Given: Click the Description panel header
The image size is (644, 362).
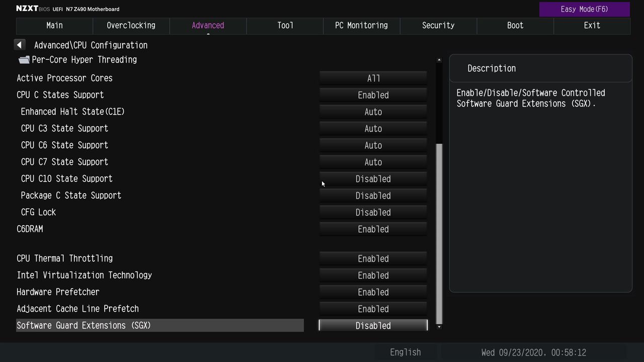Looking at the screenshot, I should coord(540,68).
